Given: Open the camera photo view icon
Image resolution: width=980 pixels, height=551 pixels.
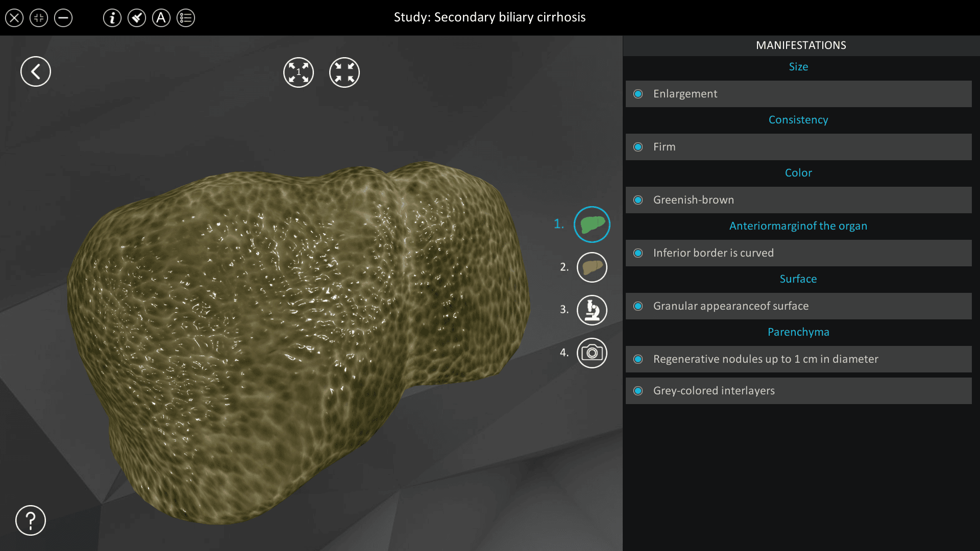Looking at the screenshot, I should 592,353.
